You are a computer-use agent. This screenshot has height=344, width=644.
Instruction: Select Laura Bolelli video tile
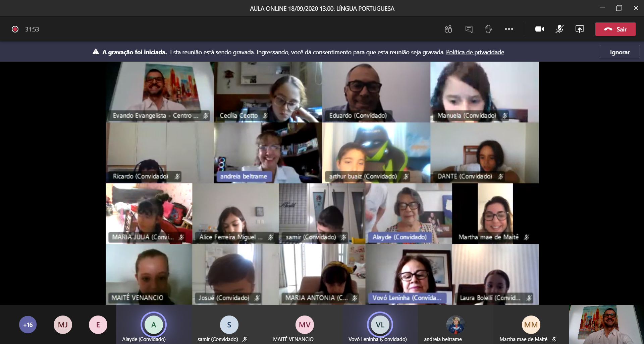click(x=495, y=274)
